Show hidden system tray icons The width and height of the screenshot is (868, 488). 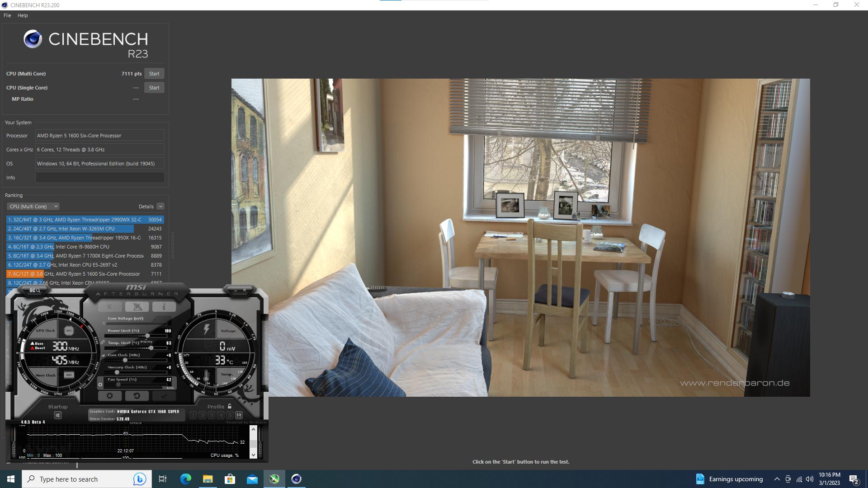tap(777, 479)
